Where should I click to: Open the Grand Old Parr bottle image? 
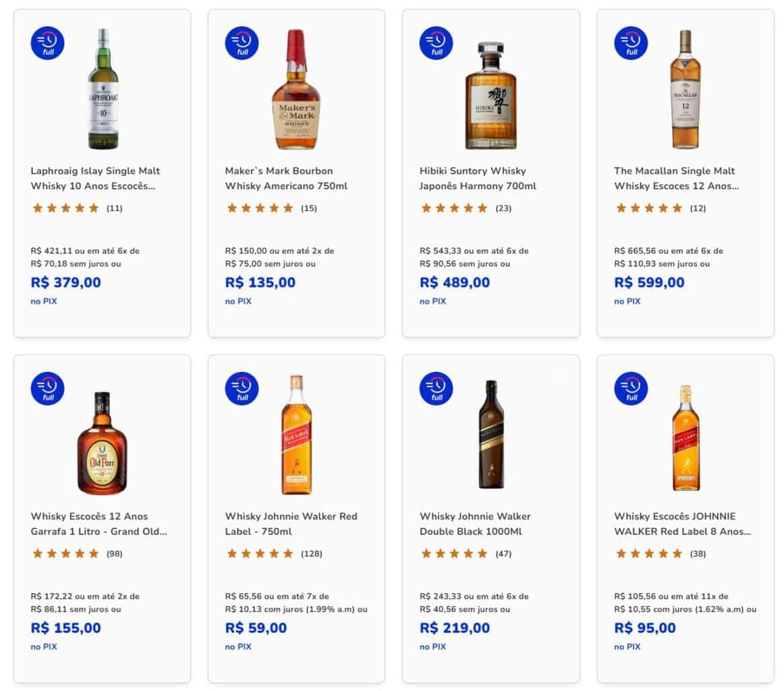[x=102, y=443]
